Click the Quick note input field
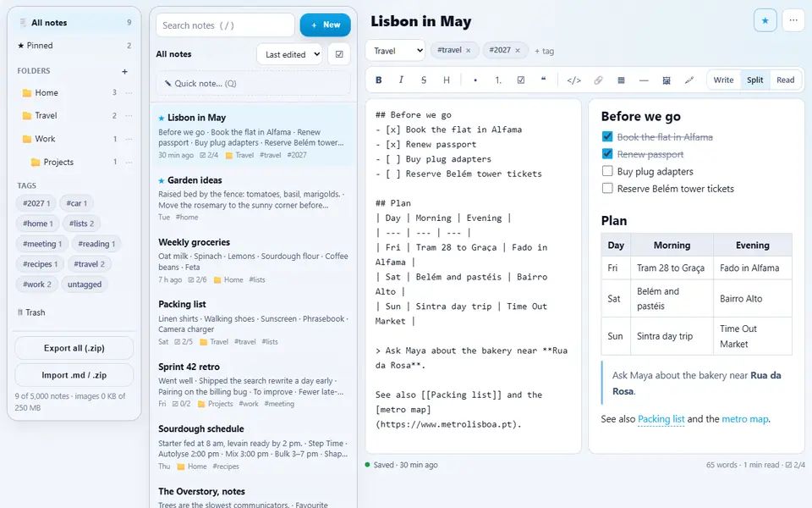Image resolution: width=812 pixels, height=508 pixels. coord(253,84)
